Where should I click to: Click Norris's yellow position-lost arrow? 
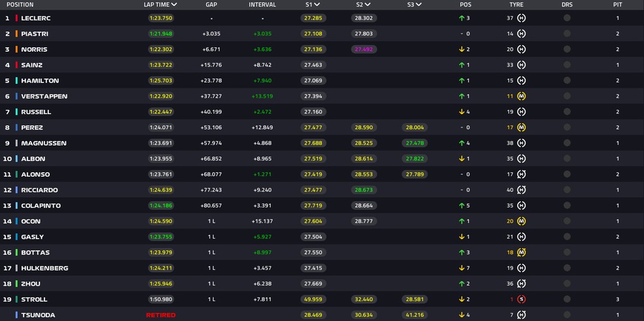[x=461, y=49]
